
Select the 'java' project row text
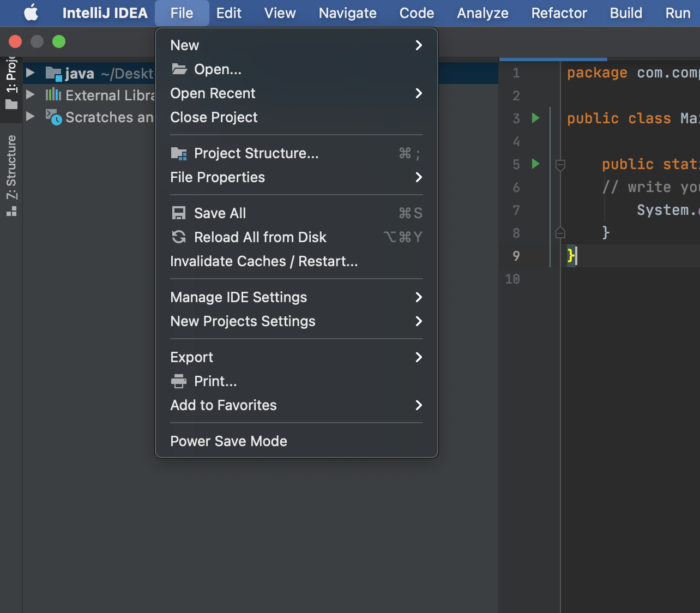pos(80,74)
